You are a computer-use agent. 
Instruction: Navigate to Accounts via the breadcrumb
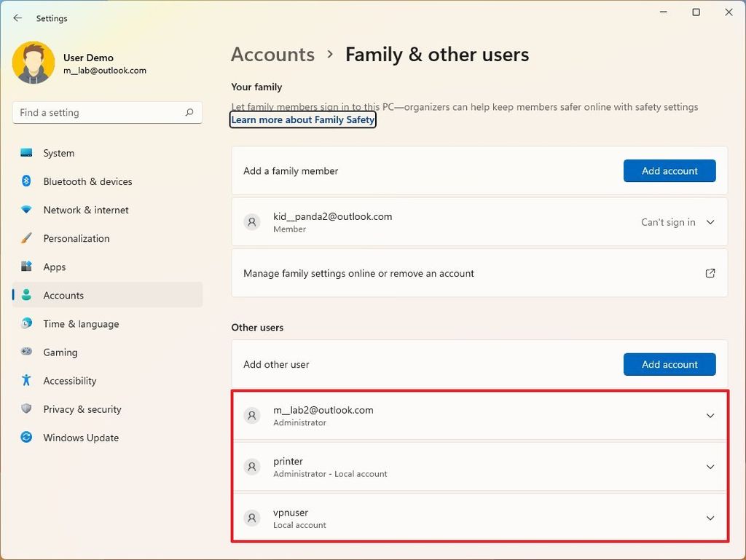(272, 54)
